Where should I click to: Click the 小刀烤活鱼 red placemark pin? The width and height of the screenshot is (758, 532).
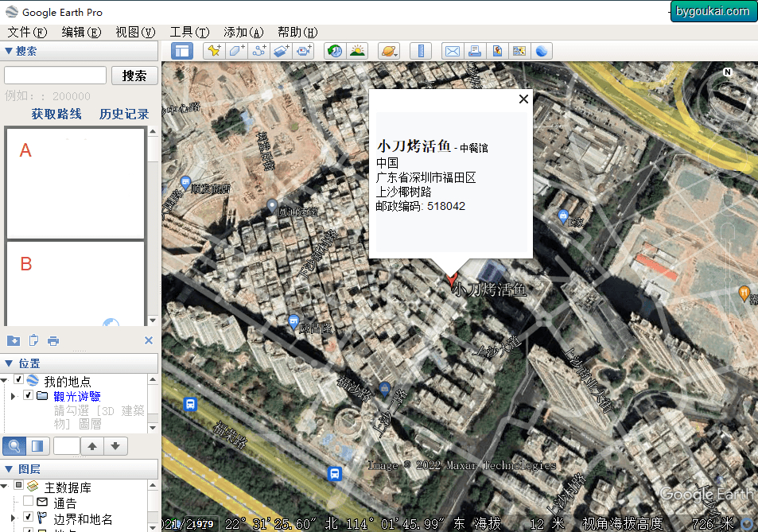click(452, 278)
